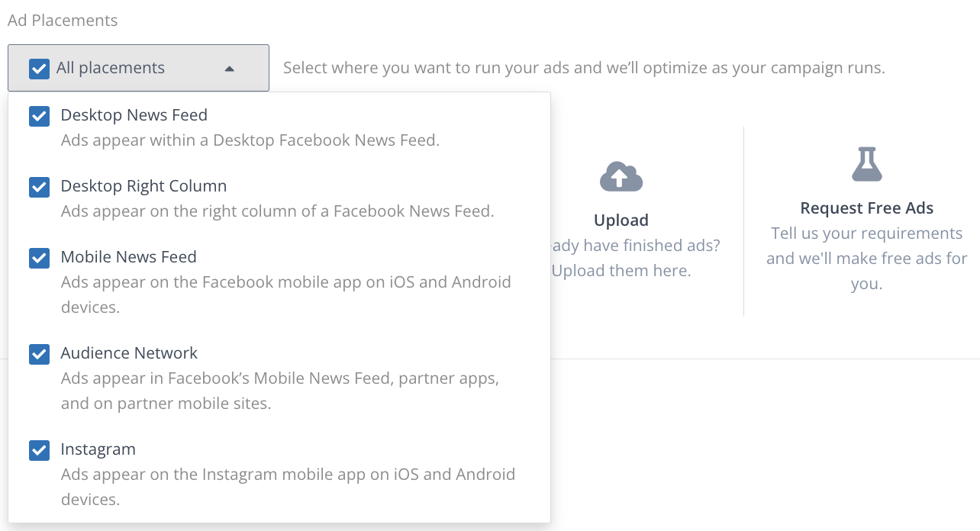Click the Instagram placement description text
Image resolution: width=980 pixels, height=531 pixels.
[288, 487]
